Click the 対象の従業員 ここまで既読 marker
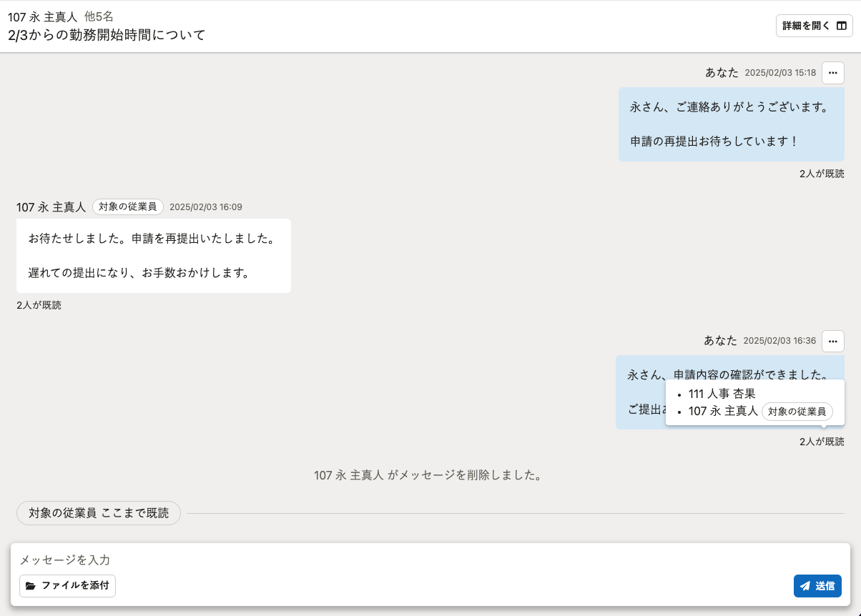861x616 pixels. point(99,513)
